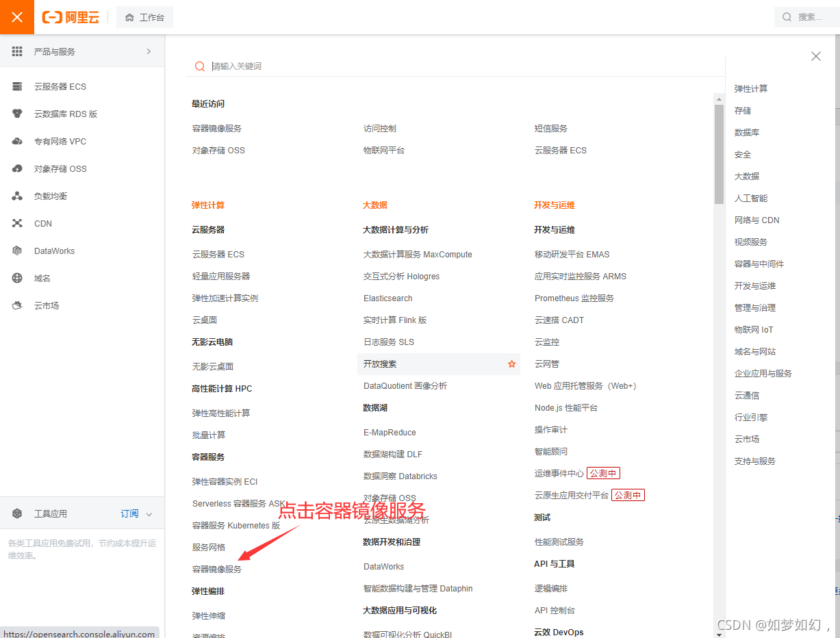This screenshot has width=840, height=638.
Task: Expand the 产品与服务 menu arrow
Action: tap(150, 51)
